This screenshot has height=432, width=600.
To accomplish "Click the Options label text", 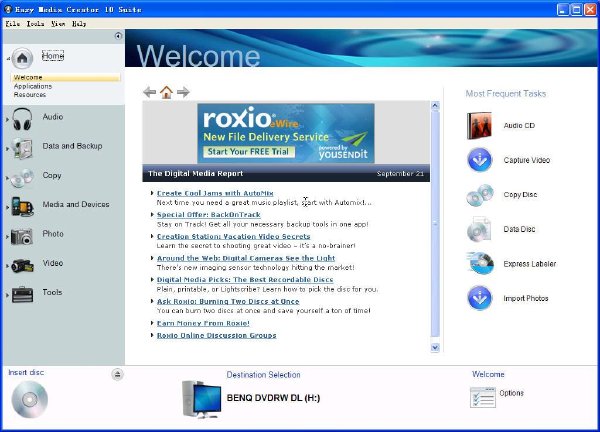I will (x=511, y=393).
